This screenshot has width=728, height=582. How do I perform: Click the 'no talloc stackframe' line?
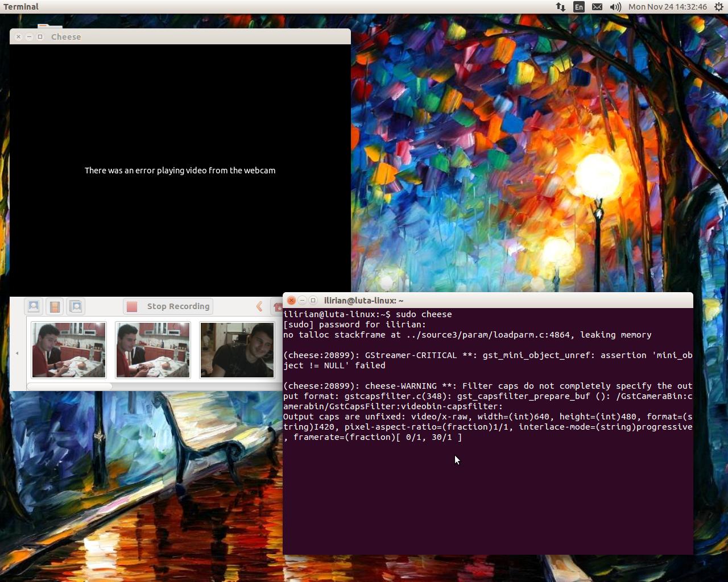467,335
